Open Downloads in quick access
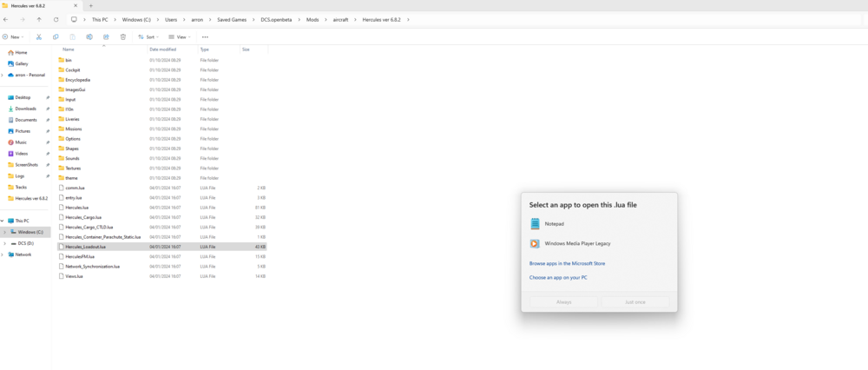Image resolution: width=868 pixels, height=370 pixels. click(26, 109)
